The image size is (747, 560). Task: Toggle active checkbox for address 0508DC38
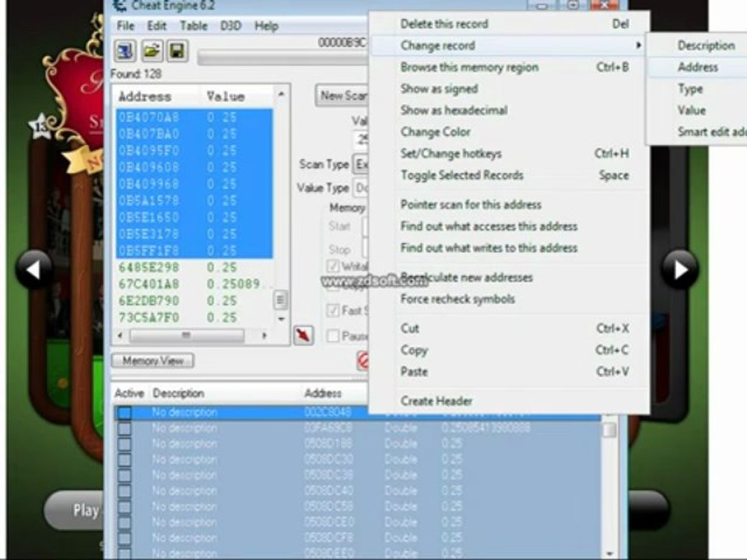pos(124,476)
